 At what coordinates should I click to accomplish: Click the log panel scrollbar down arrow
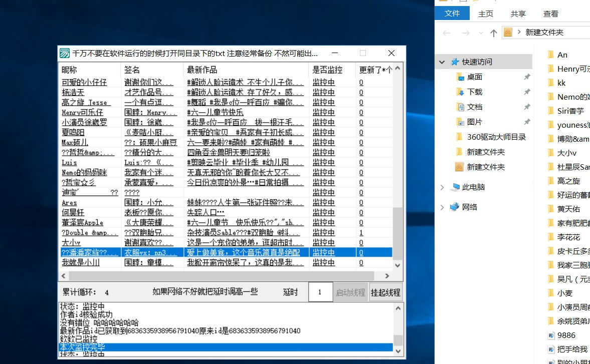[398, 351]
